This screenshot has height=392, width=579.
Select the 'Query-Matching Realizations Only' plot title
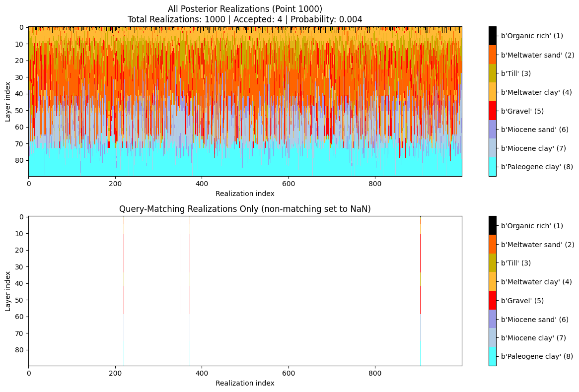pos(245,209)
